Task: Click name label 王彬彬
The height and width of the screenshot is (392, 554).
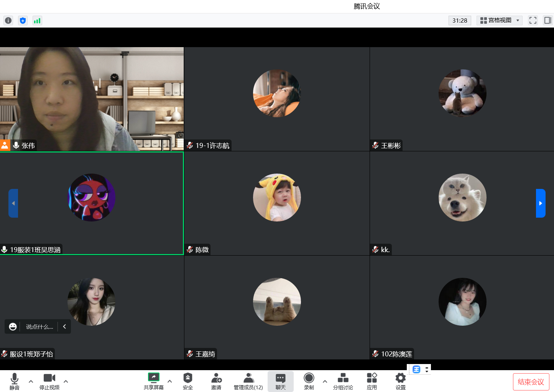Action: click(391, 146)
